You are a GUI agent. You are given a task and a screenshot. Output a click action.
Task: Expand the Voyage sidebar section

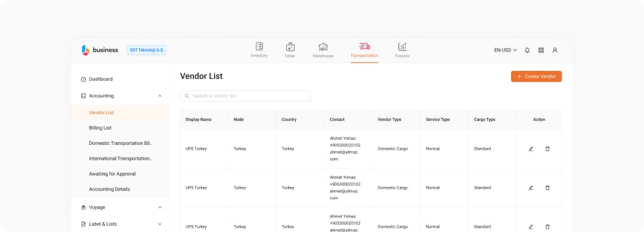(x=160, y=208)
